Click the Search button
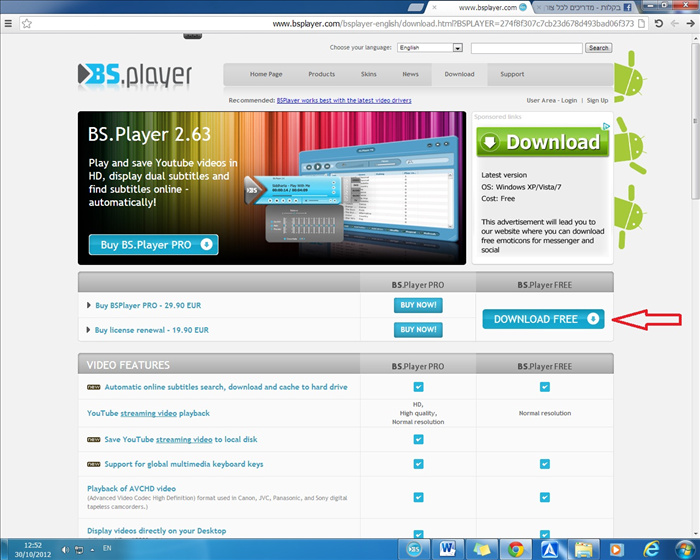Image resolution: width=700 pixels, height=560 pixels. click(599, 48)
